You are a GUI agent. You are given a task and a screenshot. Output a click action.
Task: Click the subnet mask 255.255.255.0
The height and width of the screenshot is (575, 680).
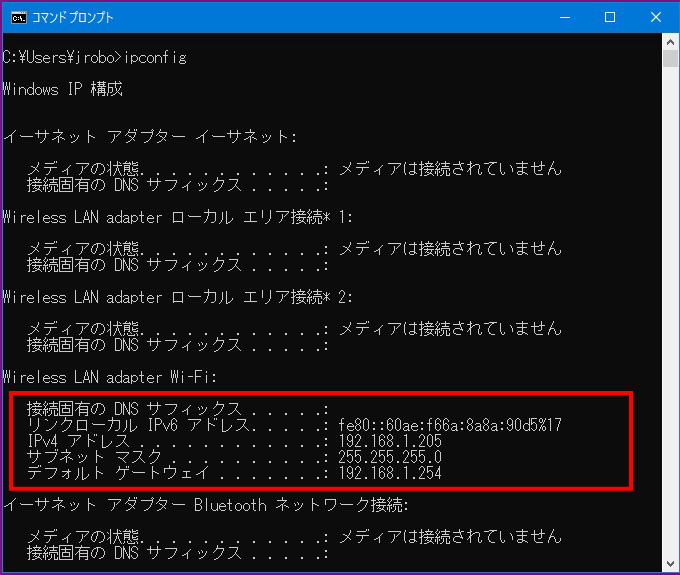click(390, 457)
